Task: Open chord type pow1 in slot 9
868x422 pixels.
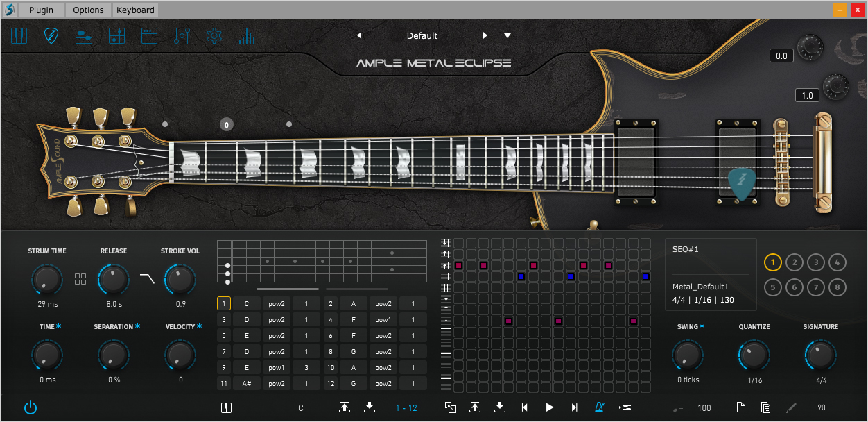Action: (276, 367)
